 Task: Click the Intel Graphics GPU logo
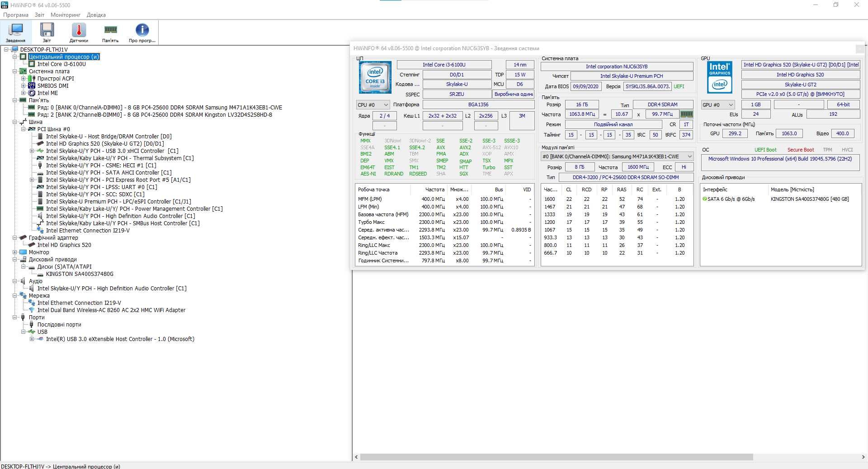pos(719,77)
